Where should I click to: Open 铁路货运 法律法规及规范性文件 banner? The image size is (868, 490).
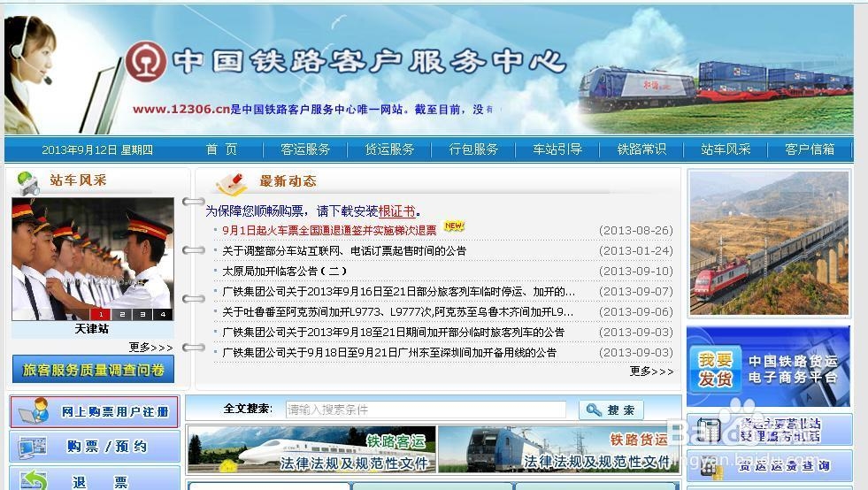click(558, 449)
